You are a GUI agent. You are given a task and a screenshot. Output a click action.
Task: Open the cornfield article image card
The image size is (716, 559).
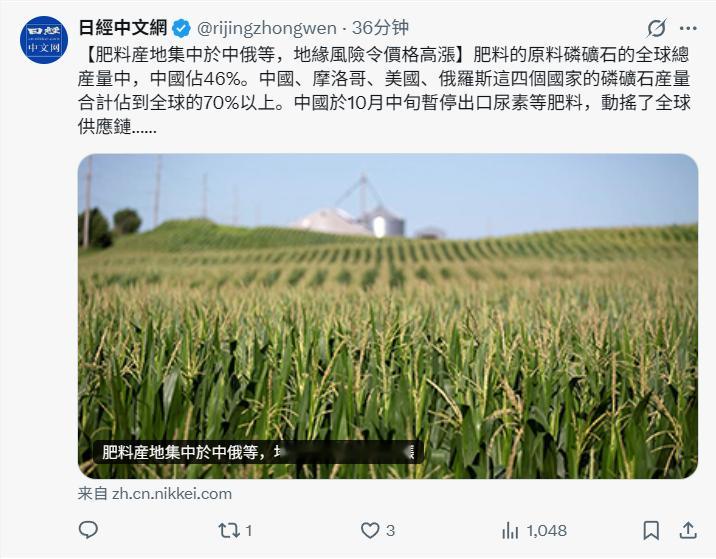(x=388, y=316)
